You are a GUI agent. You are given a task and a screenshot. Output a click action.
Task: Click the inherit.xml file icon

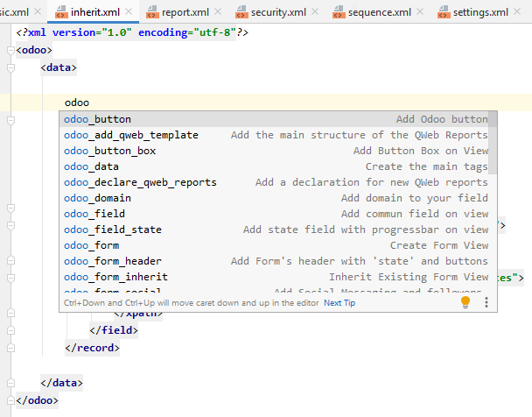tap(61, 12)
